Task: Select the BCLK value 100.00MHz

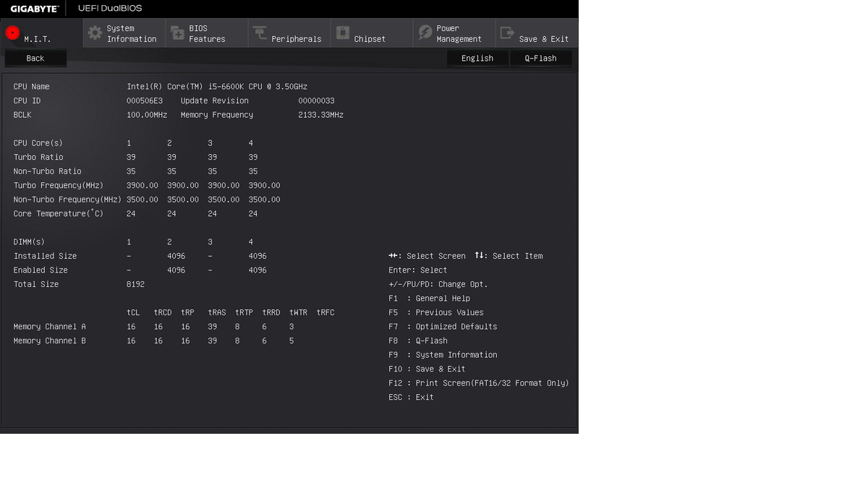Action: point(147,115)
